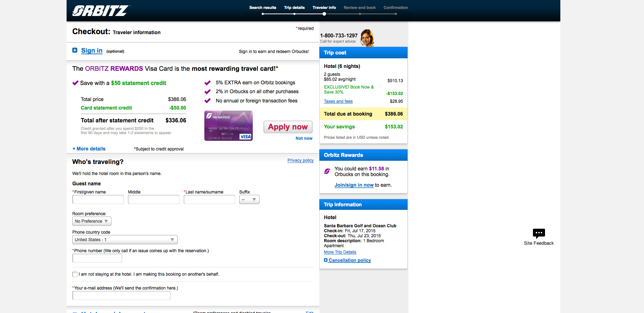This screenshot has width=644, height=313.
Task: Click the Cancellation policy plus icon
Action: (326, 260)
